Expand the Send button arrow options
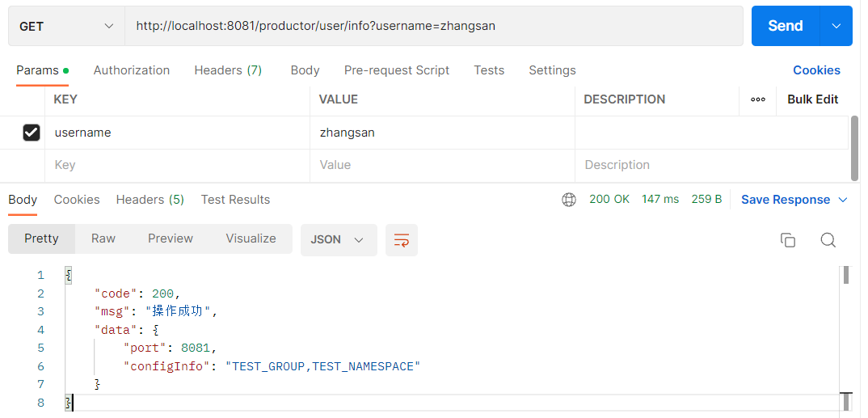 (x=836, y=27)
